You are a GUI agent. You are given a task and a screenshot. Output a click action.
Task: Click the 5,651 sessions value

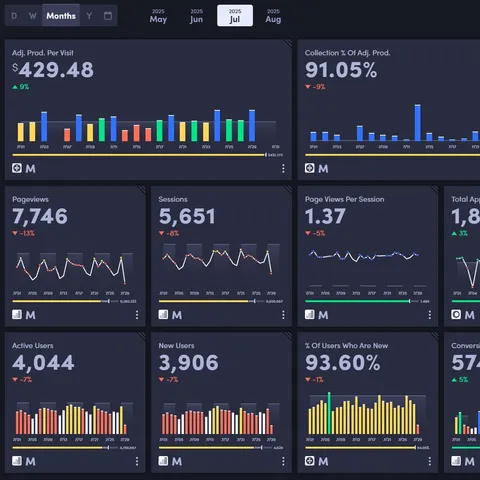187,216
